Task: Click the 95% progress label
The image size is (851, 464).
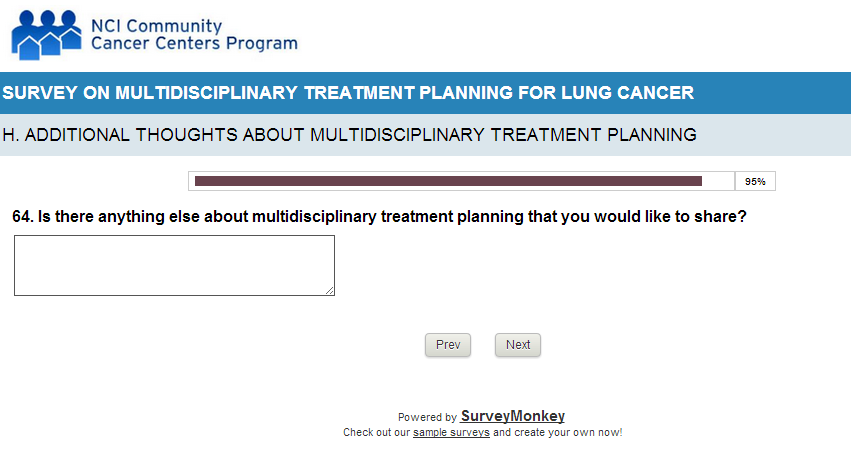Action: (755, 182)
